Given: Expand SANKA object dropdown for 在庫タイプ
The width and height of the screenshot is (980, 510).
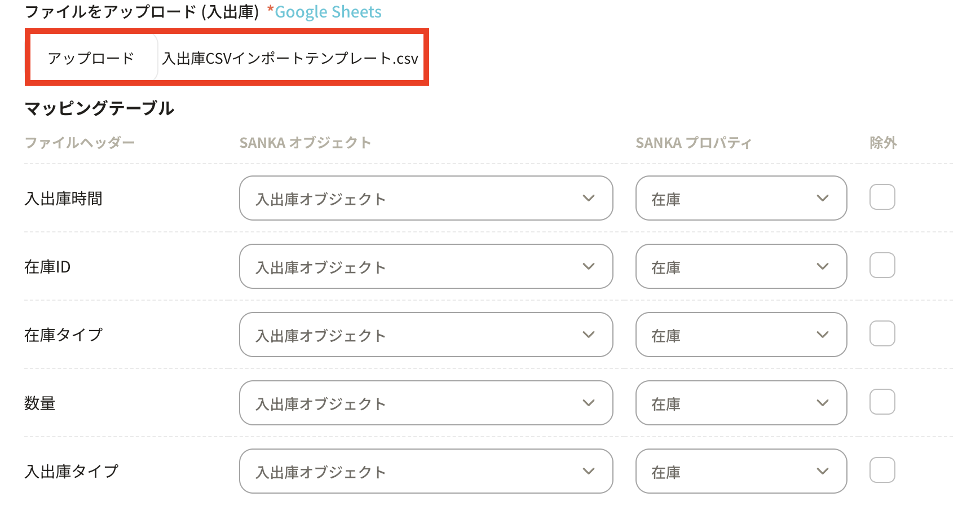Looking at the screenshot, I should point(426,335).
